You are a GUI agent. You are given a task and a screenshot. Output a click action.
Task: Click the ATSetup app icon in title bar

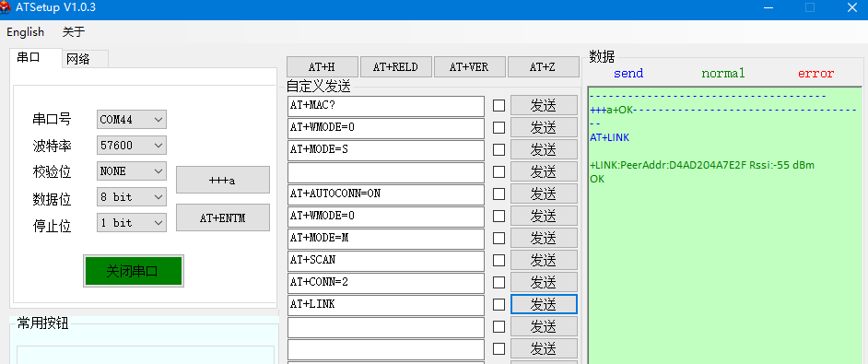(5, 7)
